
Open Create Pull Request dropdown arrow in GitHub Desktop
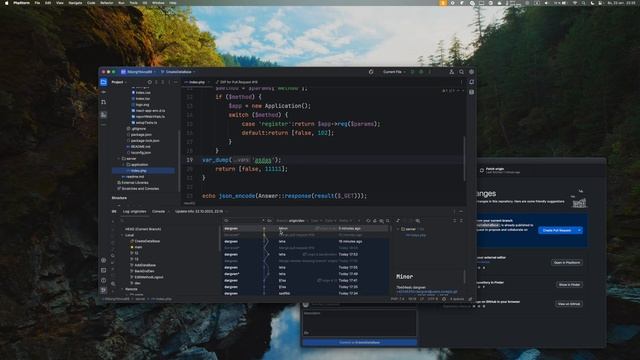coord(579,230)
